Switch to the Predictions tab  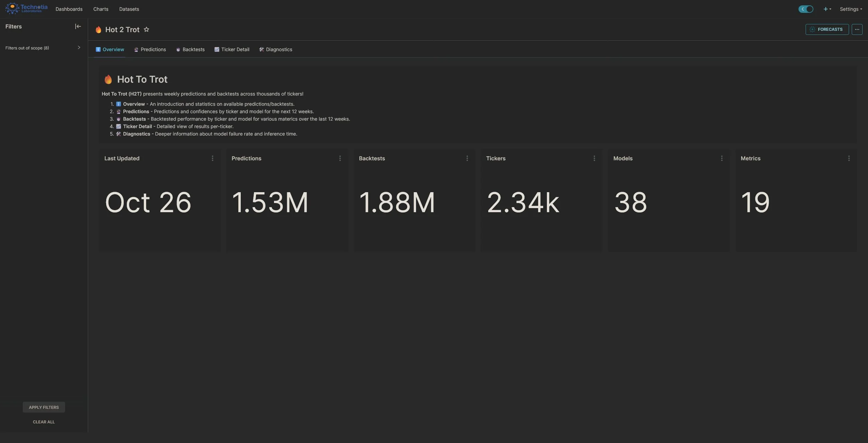pyautogui.click(x=150, y=49)
